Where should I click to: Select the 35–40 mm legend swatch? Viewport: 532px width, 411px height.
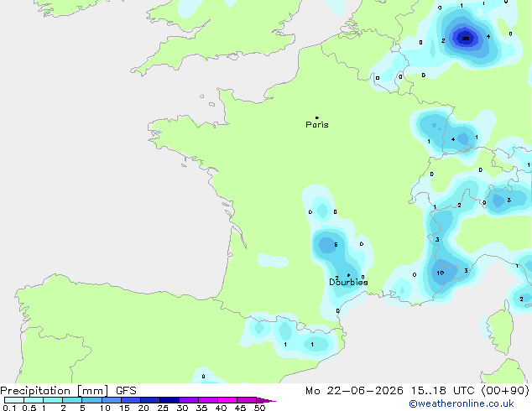[x=208, y=400]
